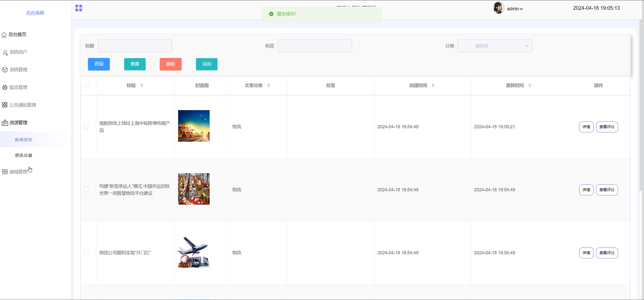Screen dimensions: 644x300
Task: Click the user icon beside 系统用户
Action: [5, 52]
